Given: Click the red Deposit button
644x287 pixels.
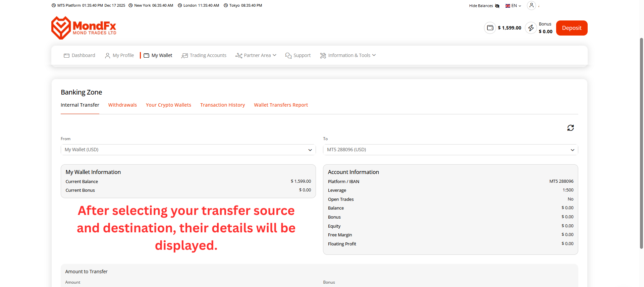Looking at the screenshot, I should click(x=572, y=28).
